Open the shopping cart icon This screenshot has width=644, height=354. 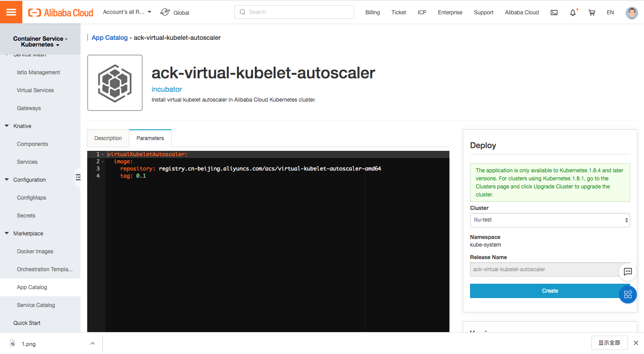pyautogui.click(x=592, y=13)
